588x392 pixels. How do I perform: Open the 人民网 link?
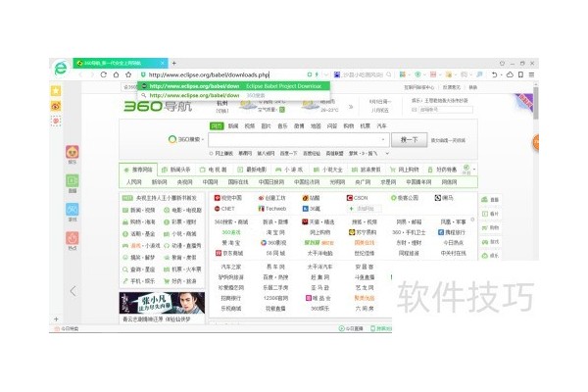[x=134, y=182]
